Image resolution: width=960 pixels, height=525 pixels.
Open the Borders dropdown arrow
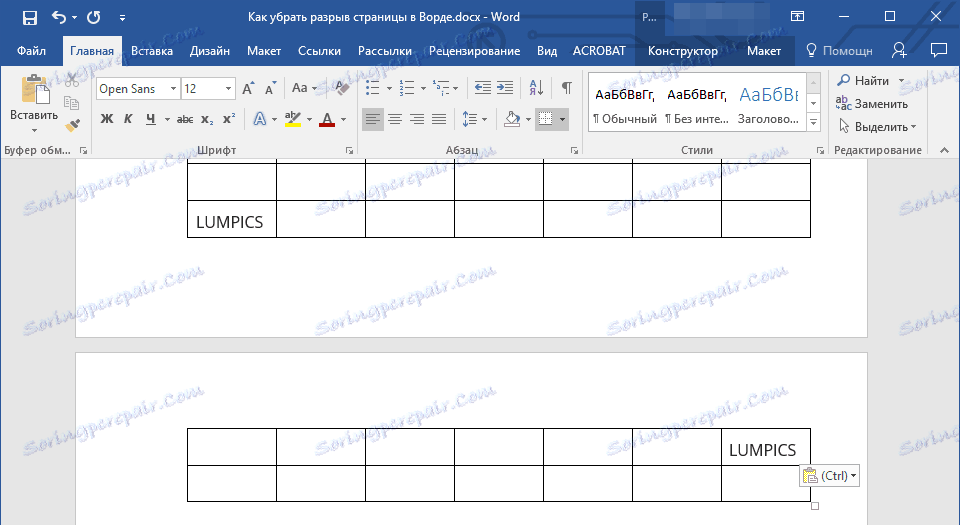(x=562, y=119)
